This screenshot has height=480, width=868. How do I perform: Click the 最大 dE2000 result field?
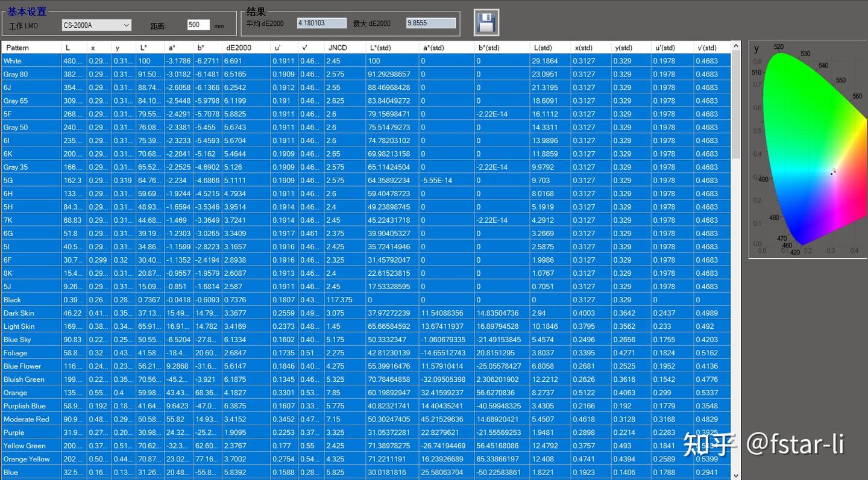(x=431, y=23)
